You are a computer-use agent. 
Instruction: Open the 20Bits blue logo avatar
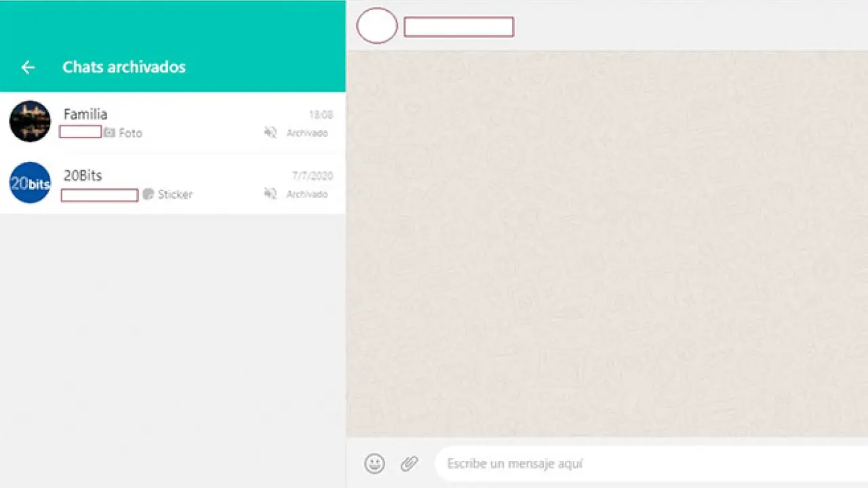(30, 183)
